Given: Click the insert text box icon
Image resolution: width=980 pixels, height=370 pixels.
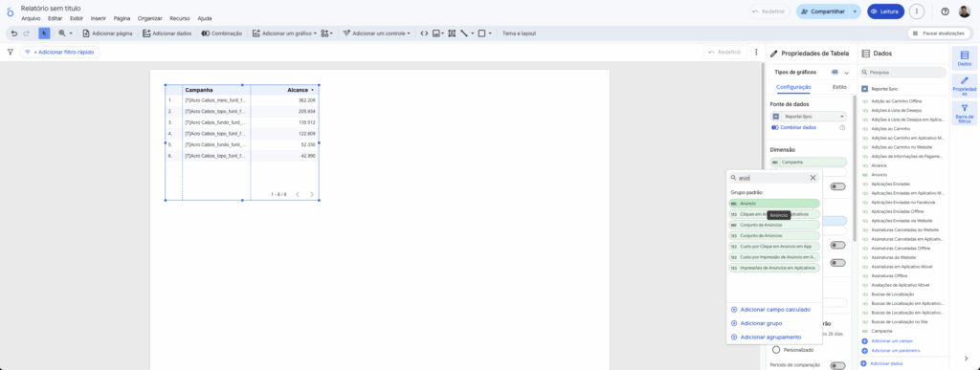Looking at the screenshot, I should tap(452, 33).
